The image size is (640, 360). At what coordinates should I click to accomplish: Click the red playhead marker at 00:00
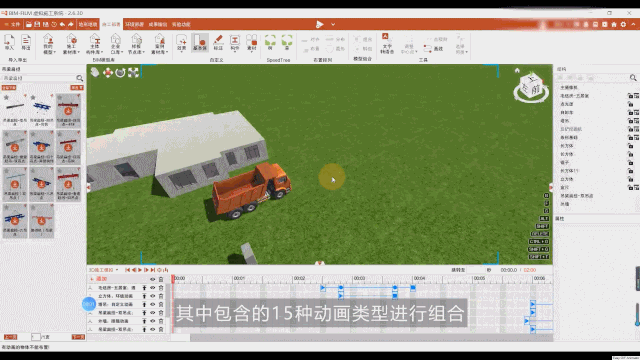point(173,279)
